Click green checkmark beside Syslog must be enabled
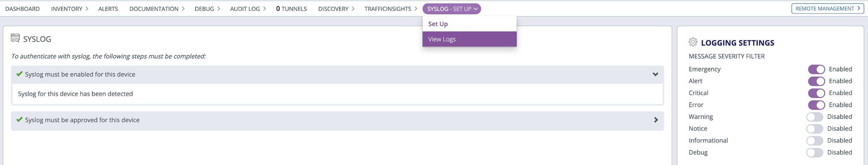868x165 pixels. (19, 74)
